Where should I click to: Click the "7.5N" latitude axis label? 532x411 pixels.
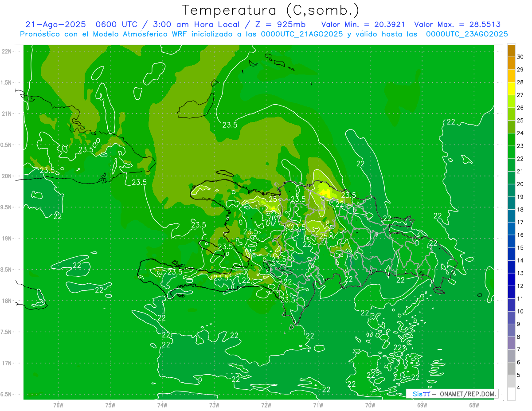(x=5, y=332)
